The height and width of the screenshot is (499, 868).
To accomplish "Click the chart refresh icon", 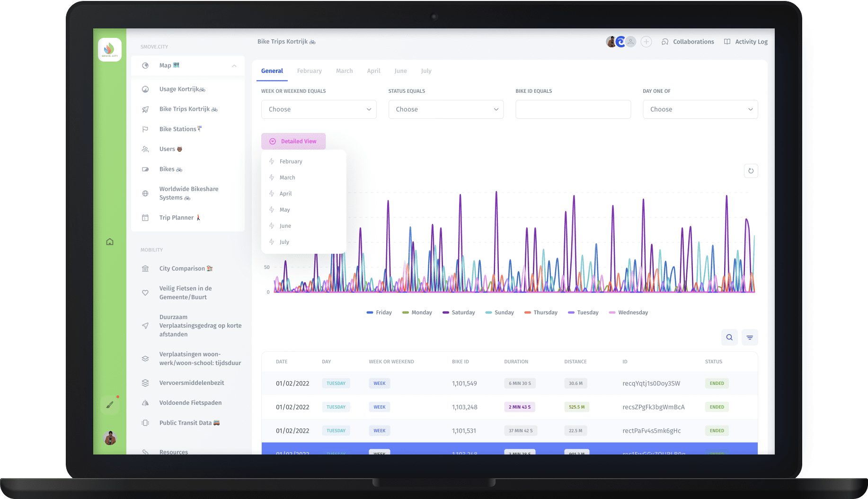I will click(751, 171).
